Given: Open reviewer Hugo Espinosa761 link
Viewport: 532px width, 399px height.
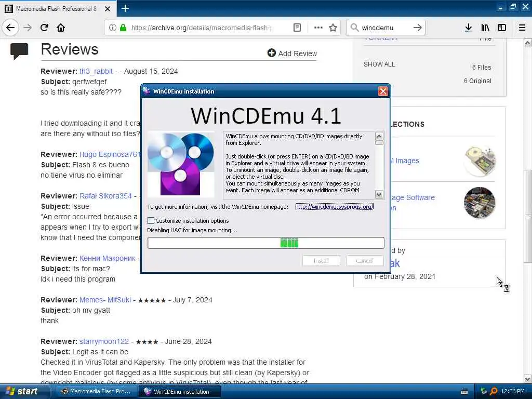Looking at the screenshot, I should coord(110,154).
